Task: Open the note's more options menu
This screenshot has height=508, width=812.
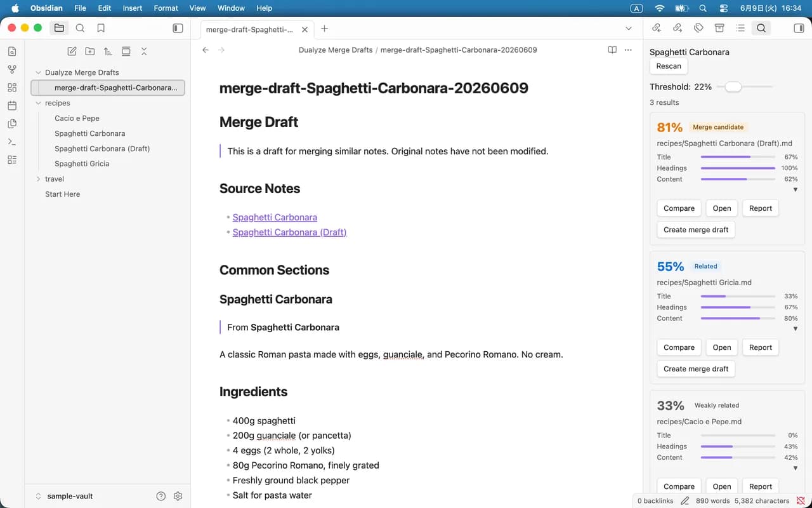Action: 628,50
